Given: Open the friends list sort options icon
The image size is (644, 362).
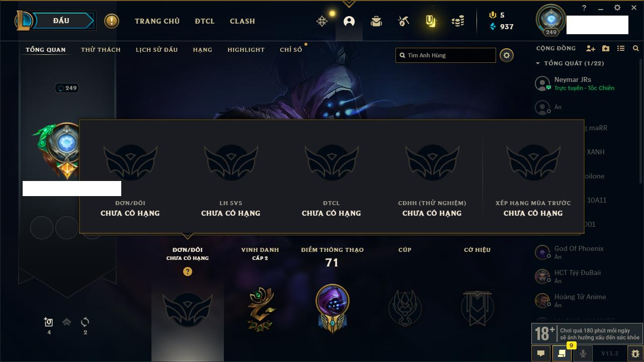Looking at the screenshot, I should (x=621, y=48).
